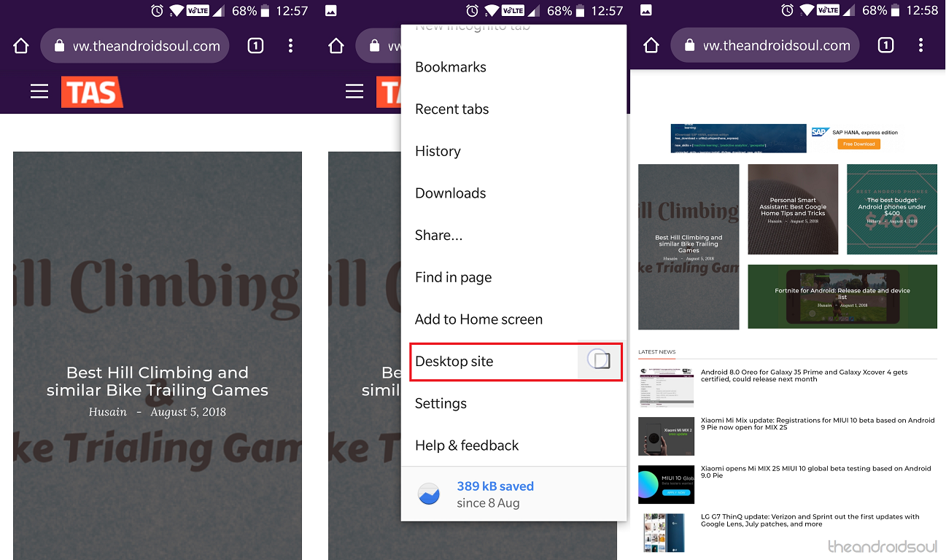Open the three-dot Chrome menu in the right screenshot
This screenshot has width=946, height=560.
pyautogui.click(x=920, y=46)
